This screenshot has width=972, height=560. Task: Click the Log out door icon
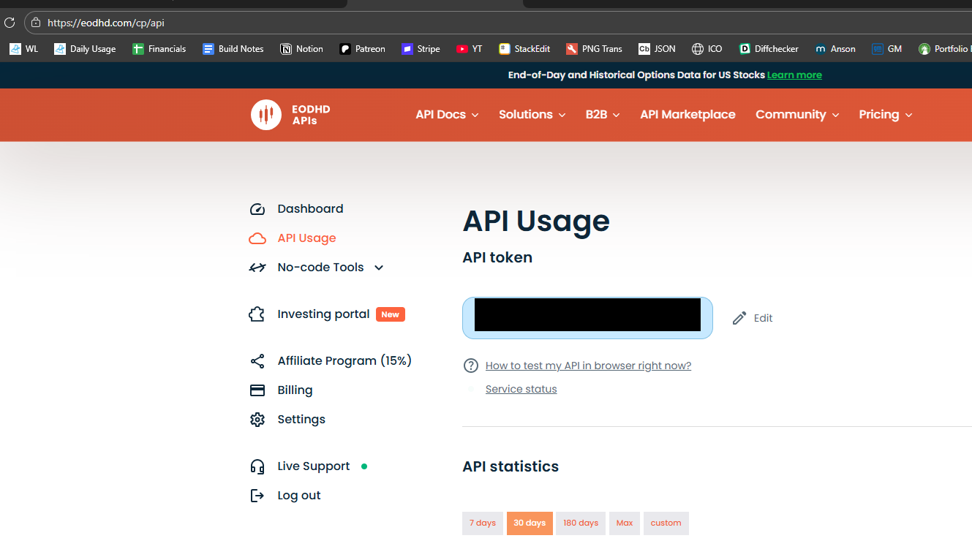click(x=257, y=496)
